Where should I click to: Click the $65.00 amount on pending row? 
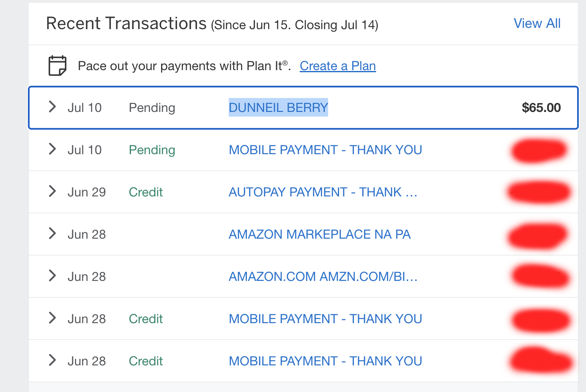tap(541, 108)
